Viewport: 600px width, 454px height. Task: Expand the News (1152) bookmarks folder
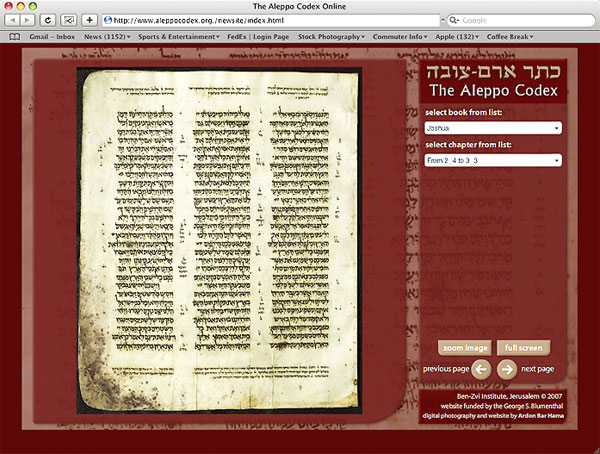coord(107,37)
